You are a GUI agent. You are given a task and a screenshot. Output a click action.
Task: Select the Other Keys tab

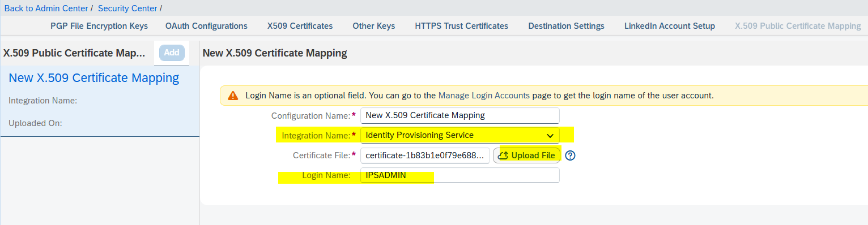coord(374,26)
